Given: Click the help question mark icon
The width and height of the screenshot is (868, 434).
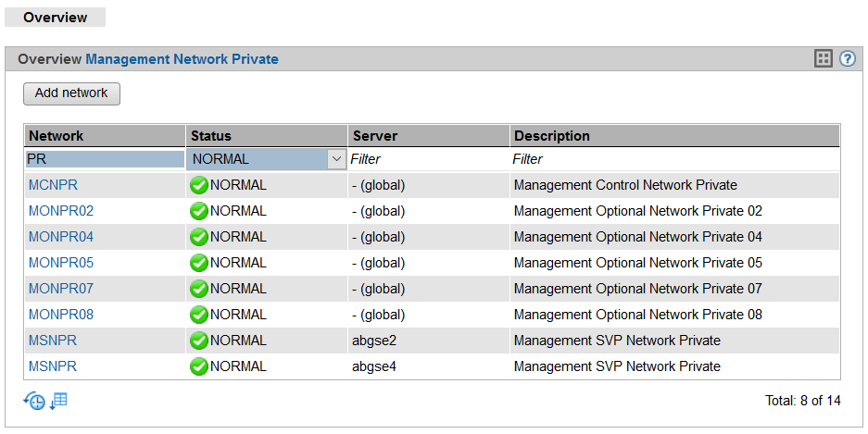Looking at the screenshot, I should coord(847,59).
